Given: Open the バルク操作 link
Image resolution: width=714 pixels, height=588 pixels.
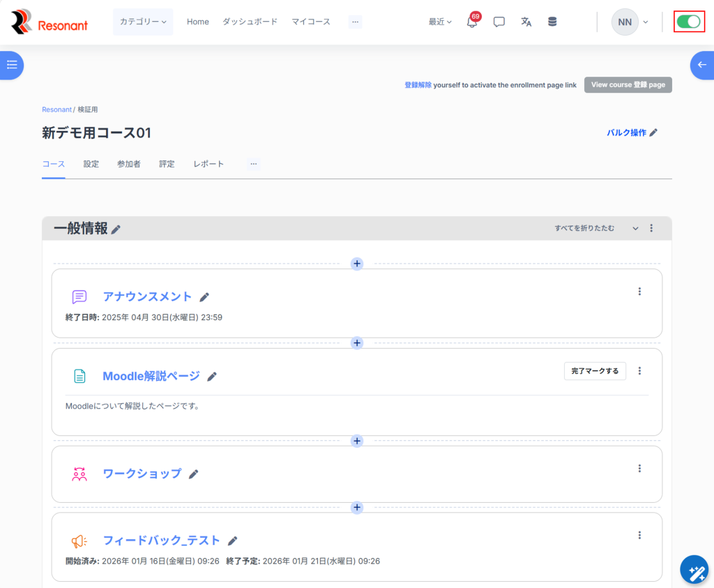Looking at the screenshot, I should tap(632, 133).
